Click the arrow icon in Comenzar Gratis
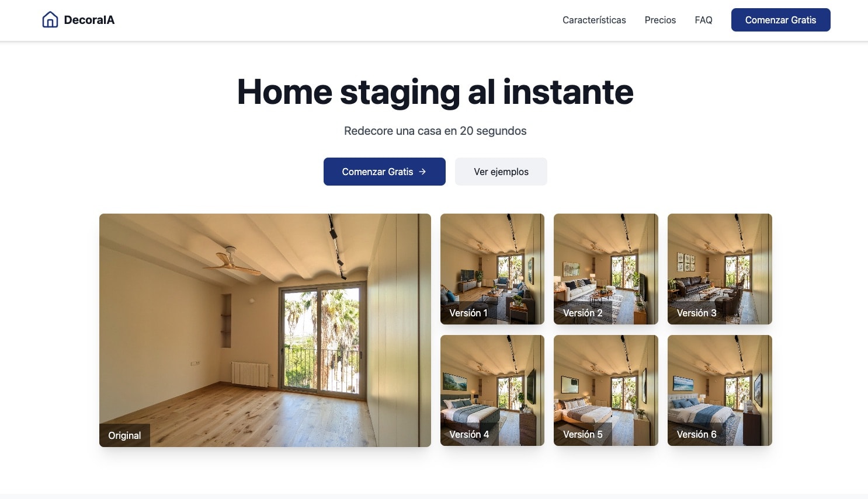 click(422, 172)
